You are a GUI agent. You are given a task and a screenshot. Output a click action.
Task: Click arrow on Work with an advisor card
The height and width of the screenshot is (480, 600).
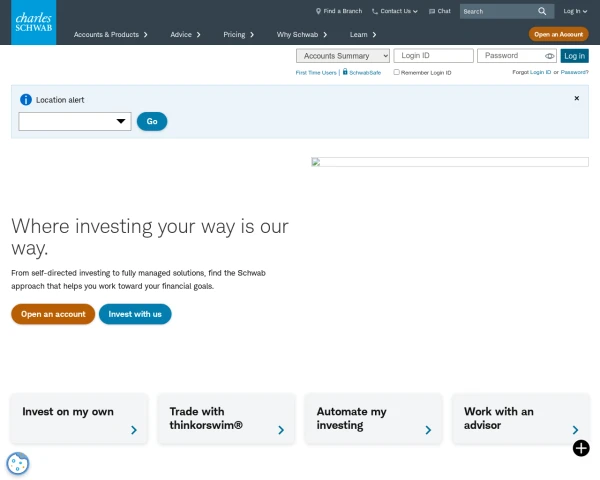point(575,430)
